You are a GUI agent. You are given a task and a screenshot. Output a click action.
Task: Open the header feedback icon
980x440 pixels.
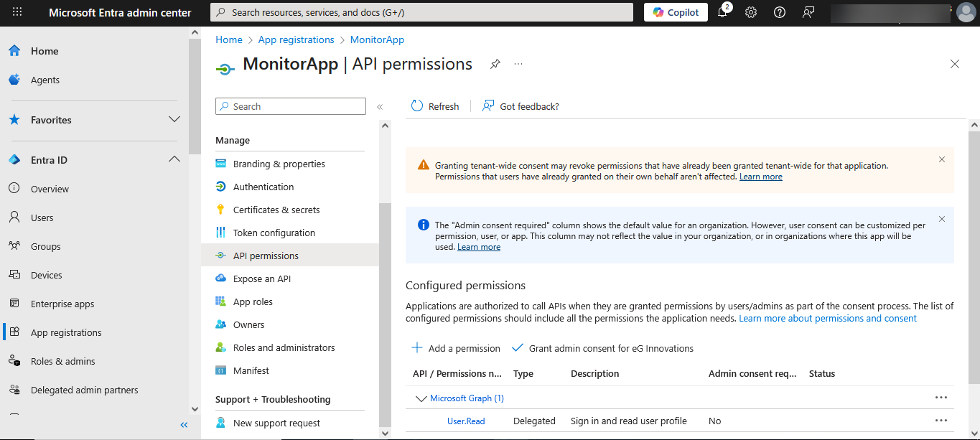(x=808, y=12)
